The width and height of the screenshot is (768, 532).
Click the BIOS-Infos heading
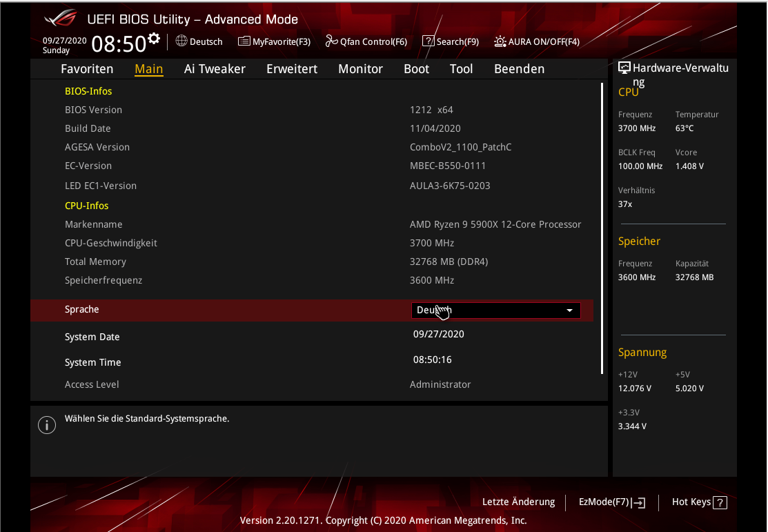(88, 91)
